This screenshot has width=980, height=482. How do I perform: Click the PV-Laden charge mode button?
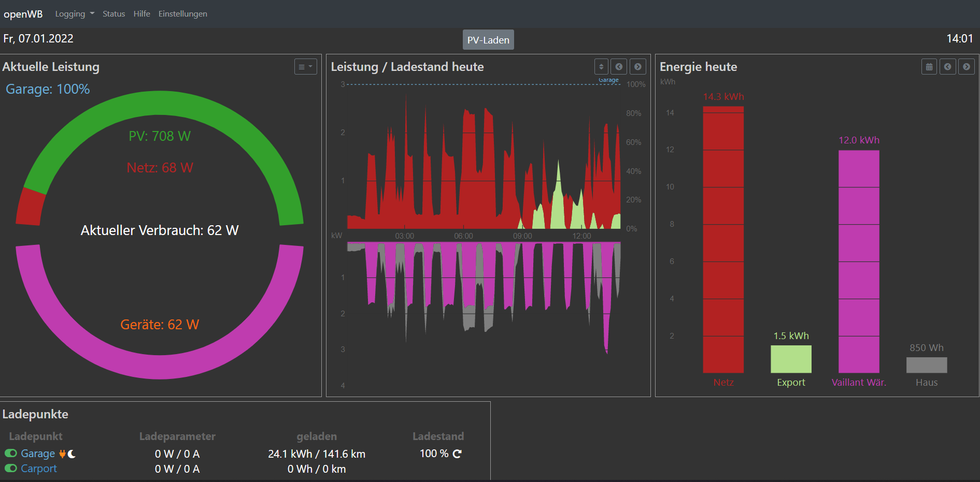pos(488,40)
